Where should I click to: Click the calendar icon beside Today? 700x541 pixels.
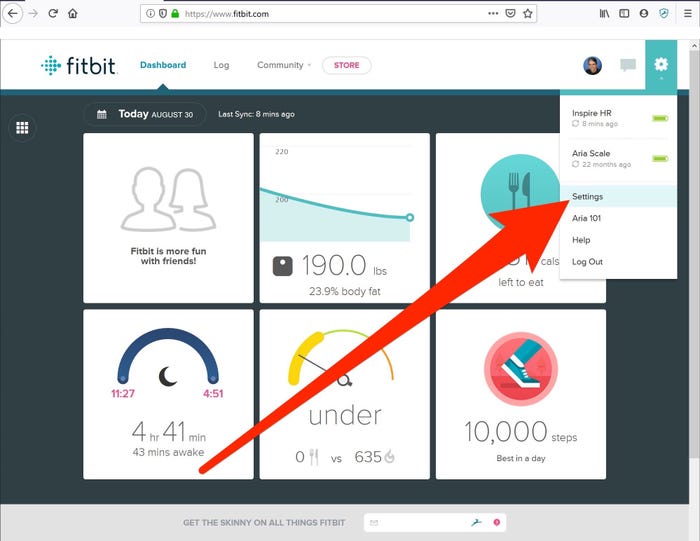(x=102, y=114)
